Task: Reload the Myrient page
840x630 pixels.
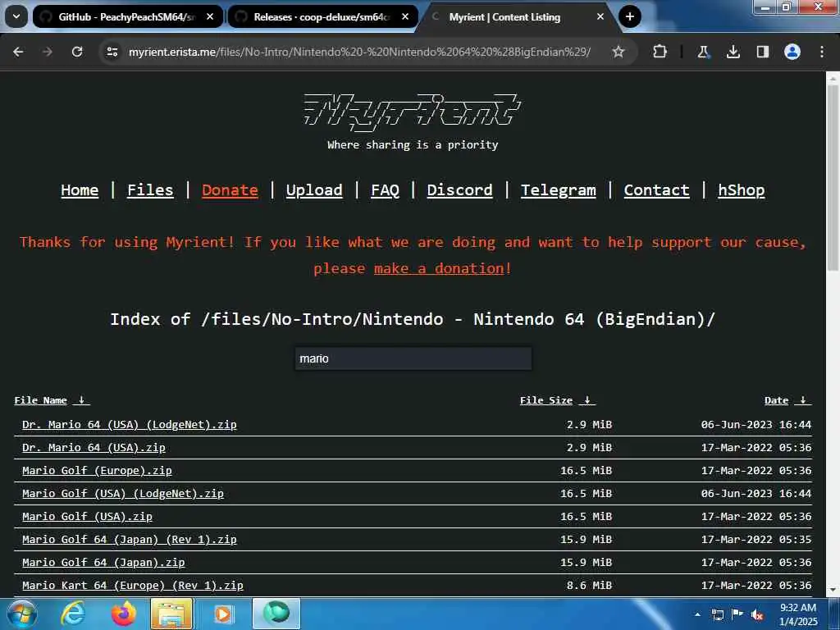Action: [77, 52]
